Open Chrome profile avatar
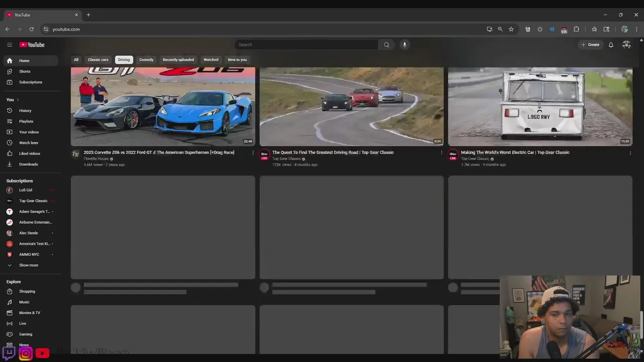This screenshot has width=644, height=362. click(x=624, y=29)
